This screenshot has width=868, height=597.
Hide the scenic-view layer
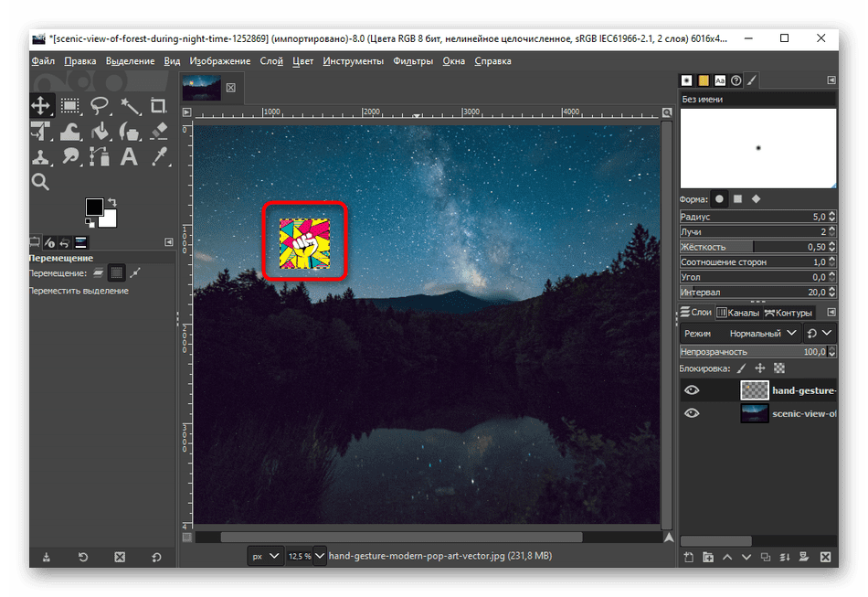692,413
